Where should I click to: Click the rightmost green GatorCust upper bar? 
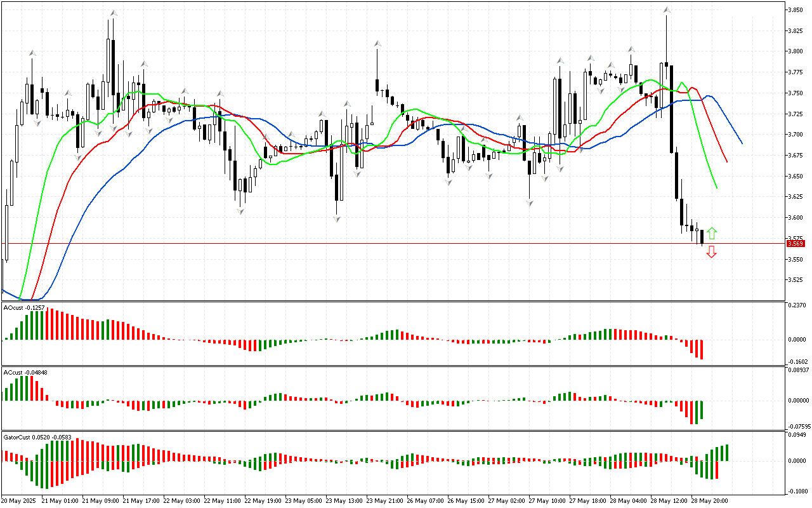(x=726, y=453)
